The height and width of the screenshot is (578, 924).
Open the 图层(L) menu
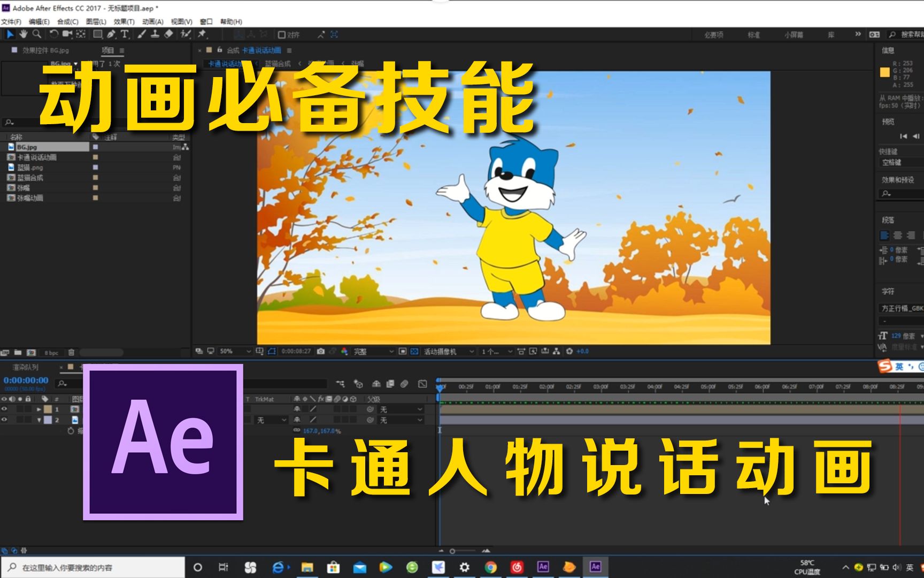96,22
